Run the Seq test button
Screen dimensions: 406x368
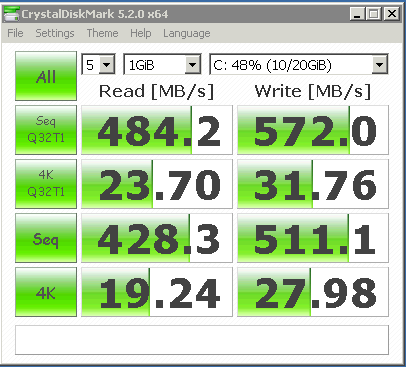(x=46, y=238)
